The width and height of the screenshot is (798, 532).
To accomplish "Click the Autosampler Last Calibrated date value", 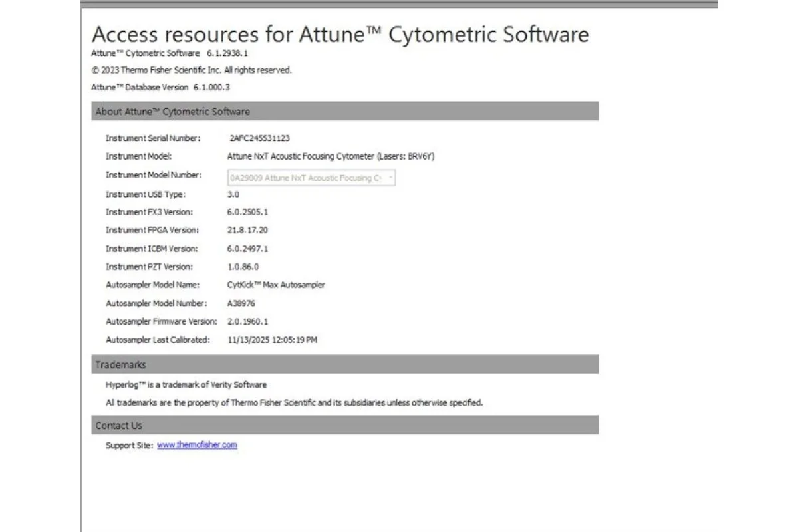I will coord(272,340).
